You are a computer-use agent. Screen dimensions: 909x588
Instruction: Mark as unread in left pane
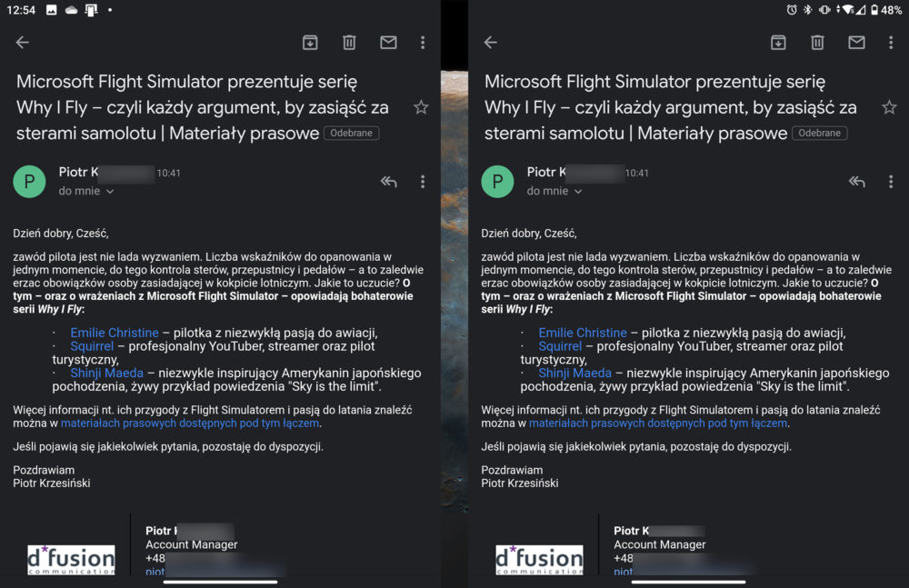click(x=388, y=43)
